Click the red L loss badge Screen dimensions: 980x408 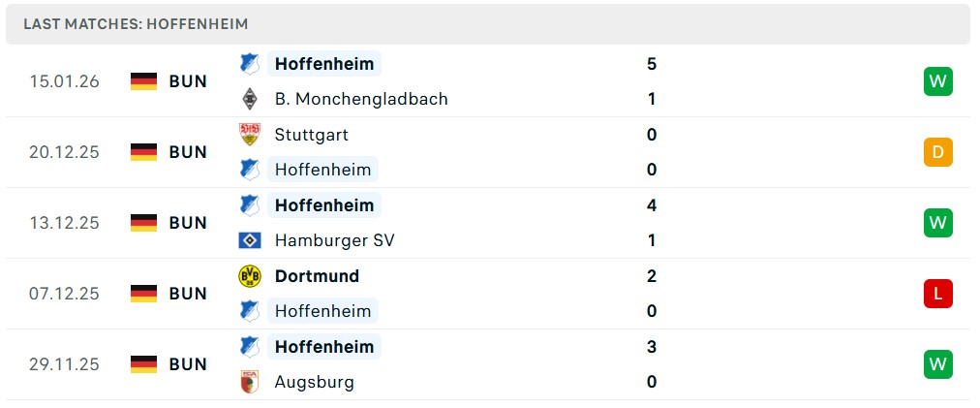(x=937, y=294)
